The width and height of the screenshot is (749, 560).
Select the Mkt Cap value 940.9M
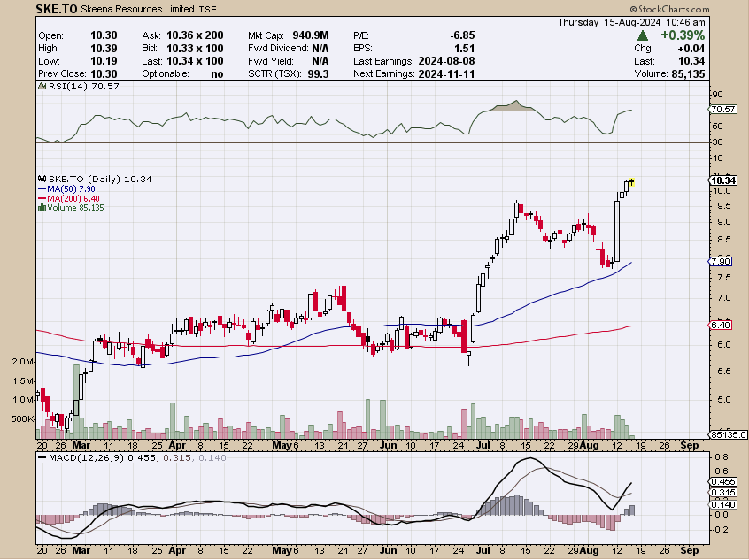311,35
